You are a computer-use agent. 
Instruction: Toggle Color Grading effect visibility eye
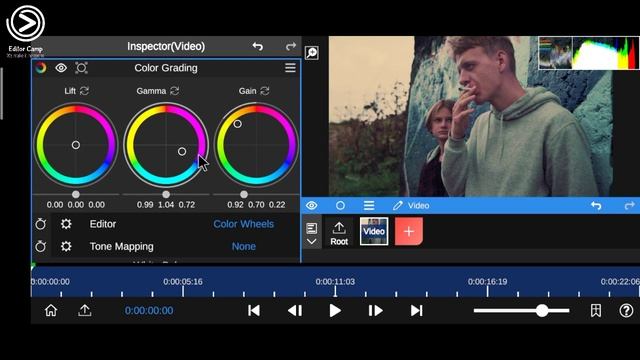click(x=61, y=68)
